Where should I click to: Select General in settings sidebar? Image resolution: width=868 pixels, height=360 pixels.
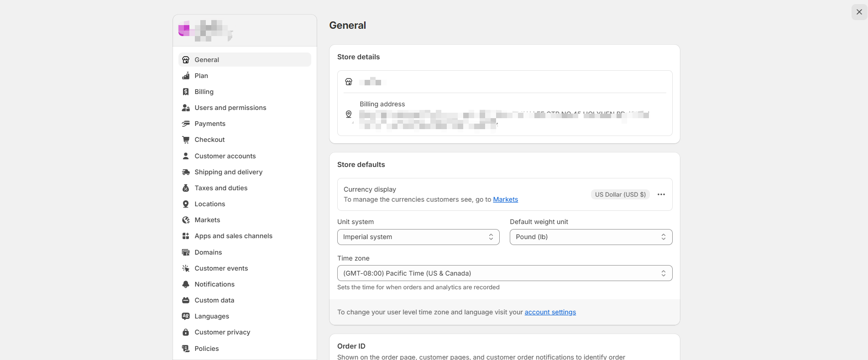tap(245, 60)
